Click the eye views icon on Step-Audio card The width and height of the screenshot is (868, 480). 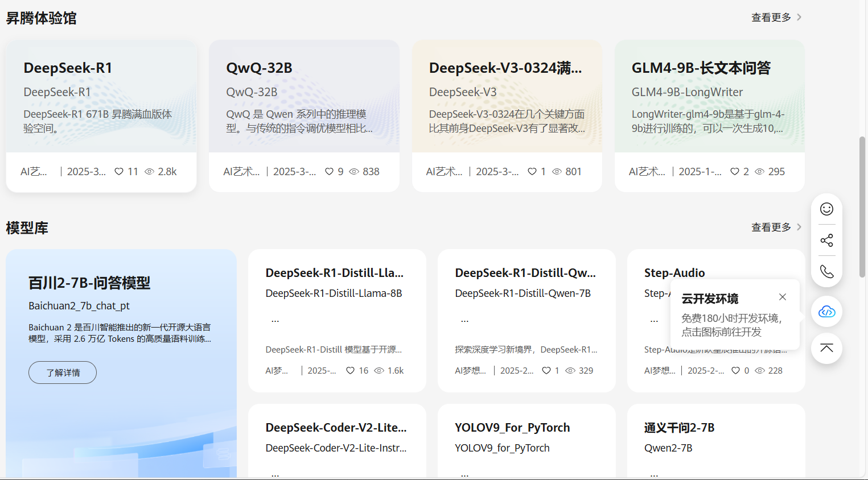[x=760, y=370]
